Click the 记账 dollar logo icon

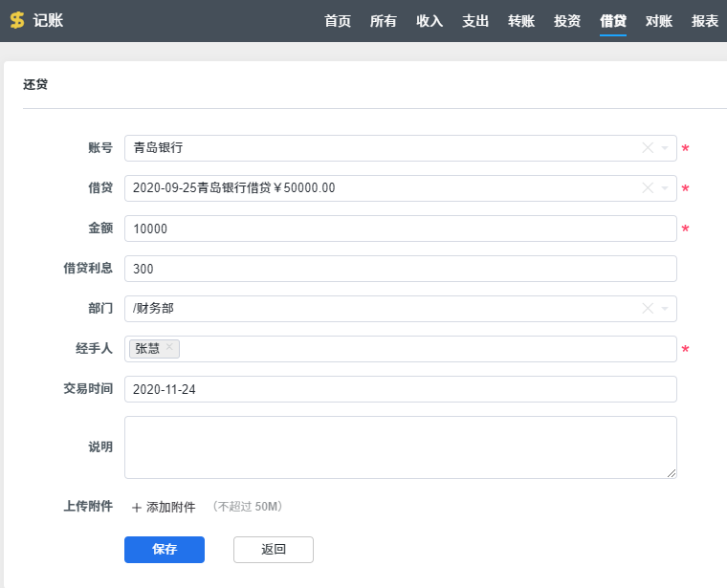tap(17, 20)
